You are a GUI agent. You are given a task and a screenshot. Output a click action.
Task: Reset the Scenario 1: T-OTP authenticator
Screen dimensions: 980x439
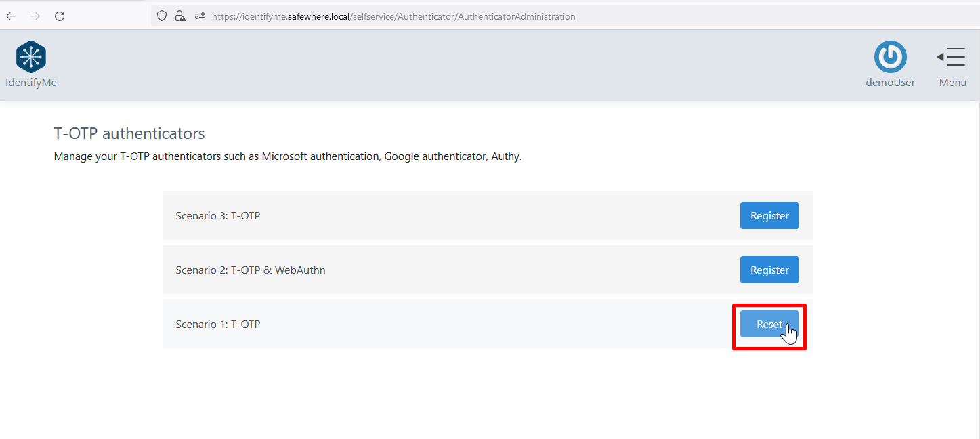coord(769,324)
